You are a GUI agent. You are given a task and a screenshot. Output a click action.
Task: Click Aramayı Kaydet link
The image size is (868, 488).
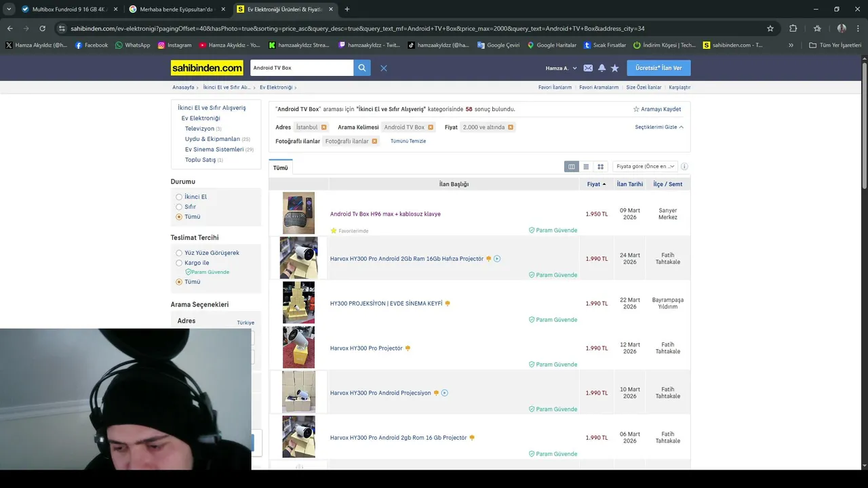[657, 109]
